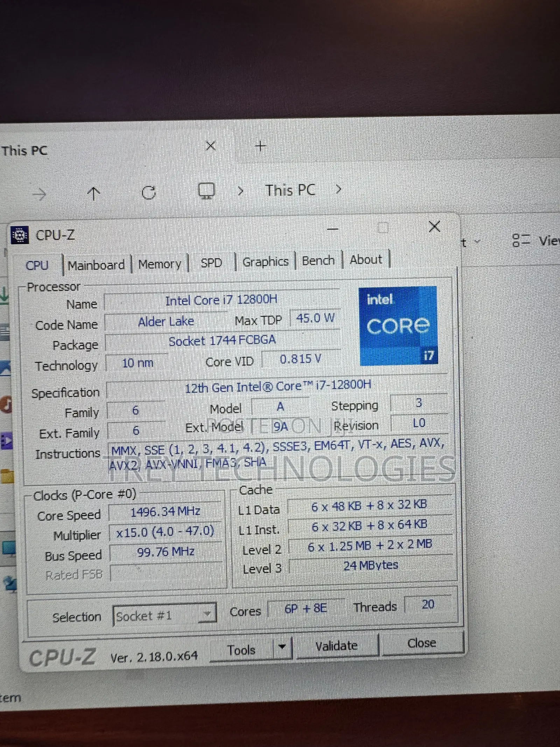Click the x15.0 multiplier value

click(x=165, y=532)
